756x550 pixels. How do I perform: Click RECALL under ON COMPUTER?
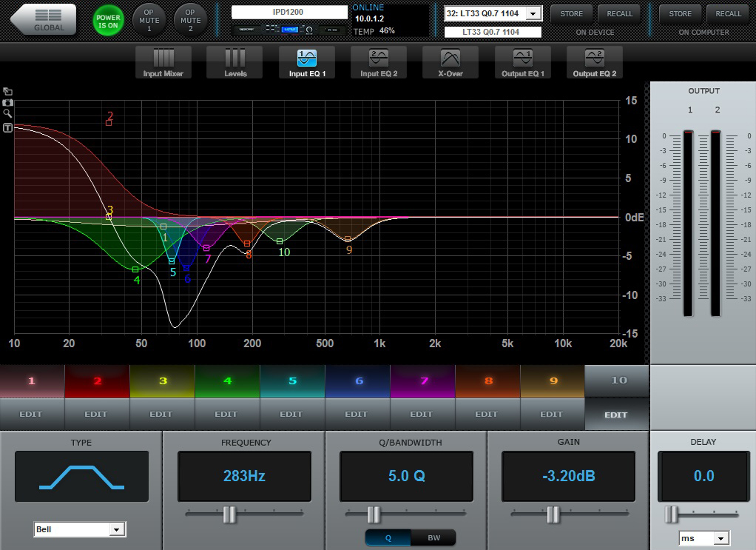(728, 14)
